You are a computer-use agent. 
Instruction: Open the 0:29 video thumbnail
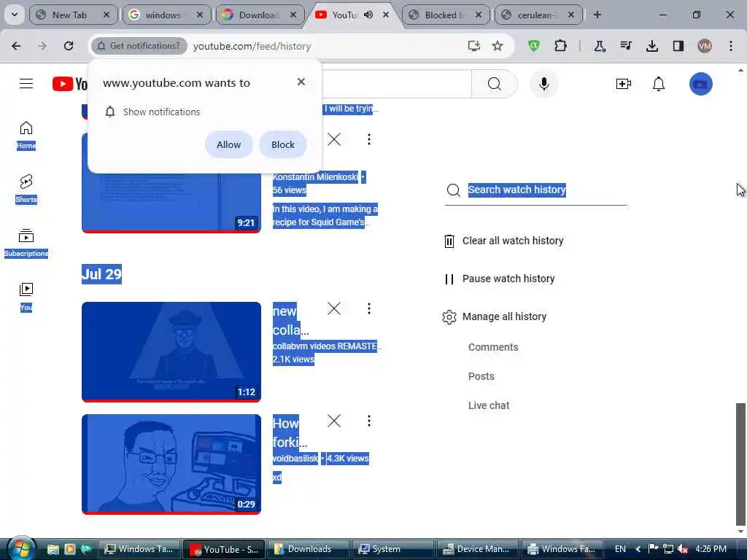point(171,464)
